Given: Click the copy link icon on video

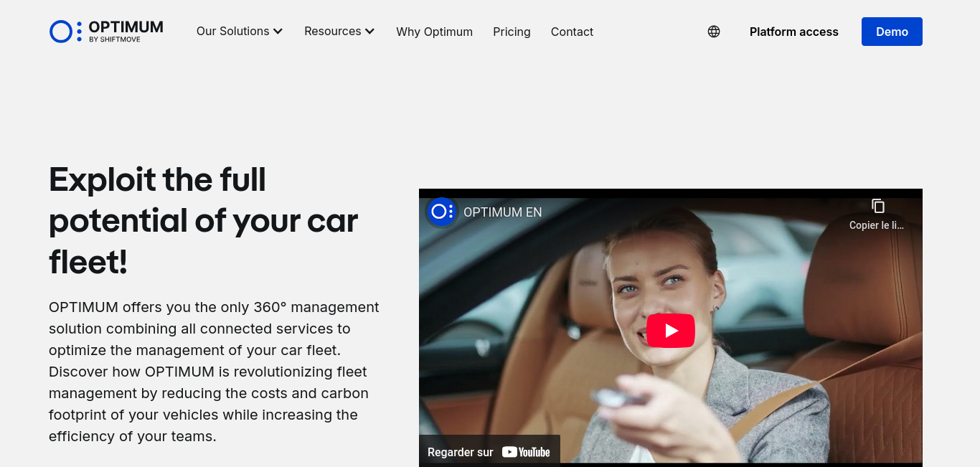Looking at the screenshot, I should pyautogui.click(x=877, y=207).
